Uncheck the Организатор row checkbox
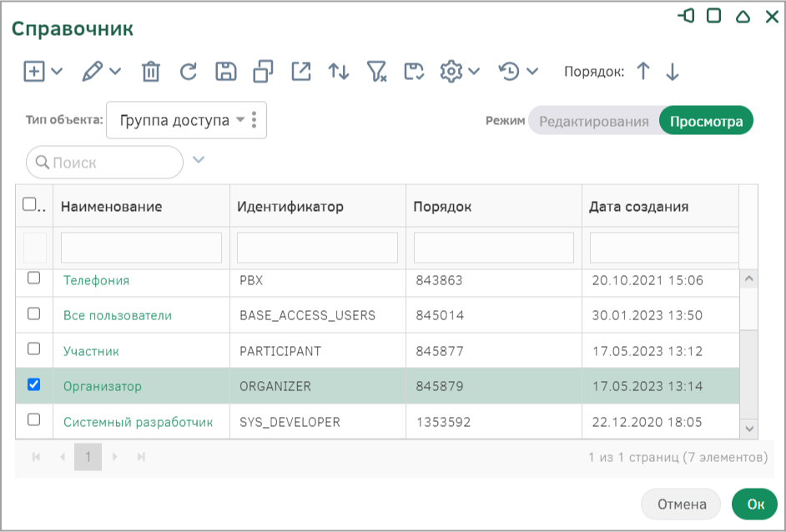This screenshot has width=786, height=532. [x=33, y=384]
